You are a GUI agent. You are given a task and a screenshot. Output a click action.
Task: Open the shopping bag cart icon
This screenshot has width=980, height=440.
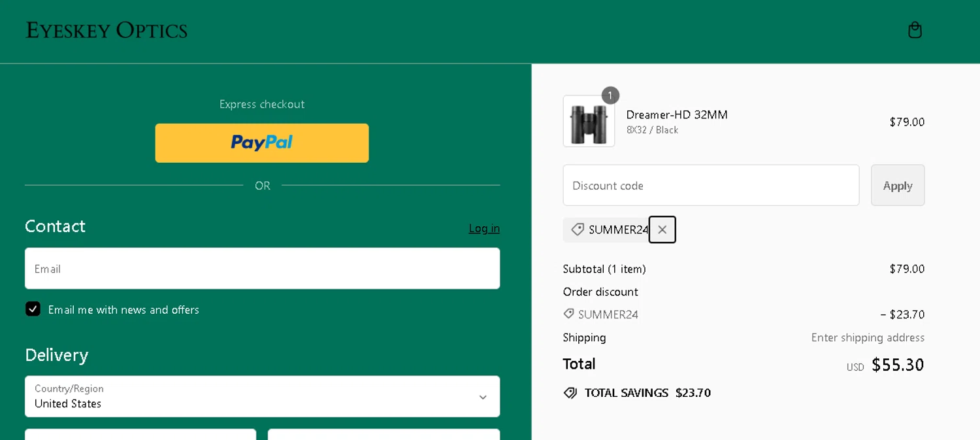(915, 30)
